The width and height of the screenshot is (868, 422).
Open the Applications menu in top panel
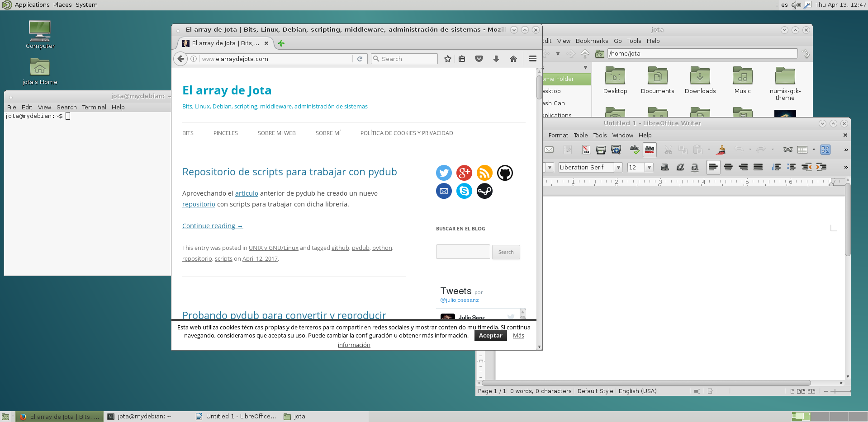coord(32,5)
